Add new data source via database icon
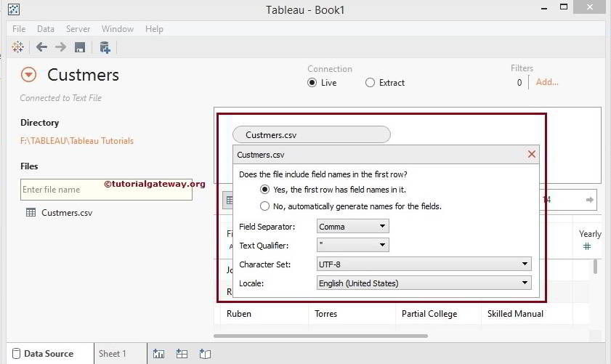611x364 pixels. [105, 47]
